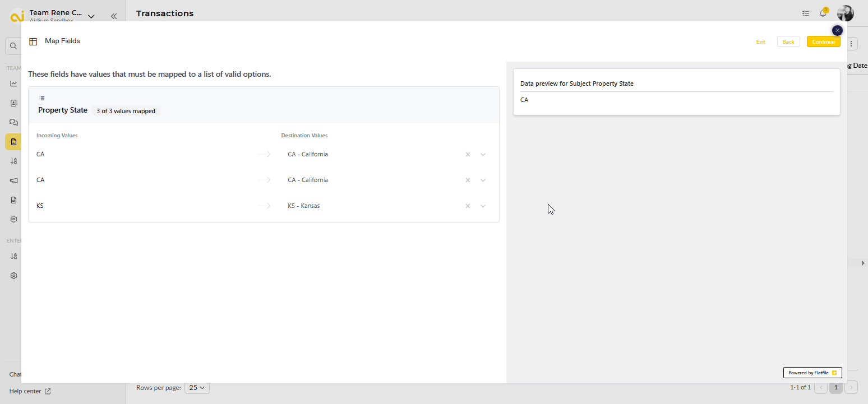The image size is (868, 404).
Task: Clear the first CA - California mapping
Action: (x=468, y=155)
